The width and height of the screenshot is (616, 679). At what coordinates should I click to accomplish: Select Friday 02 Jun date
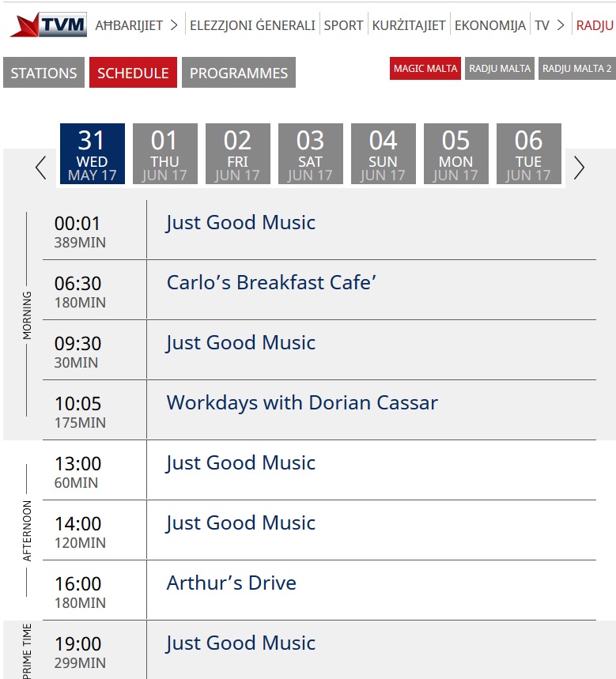238,153
